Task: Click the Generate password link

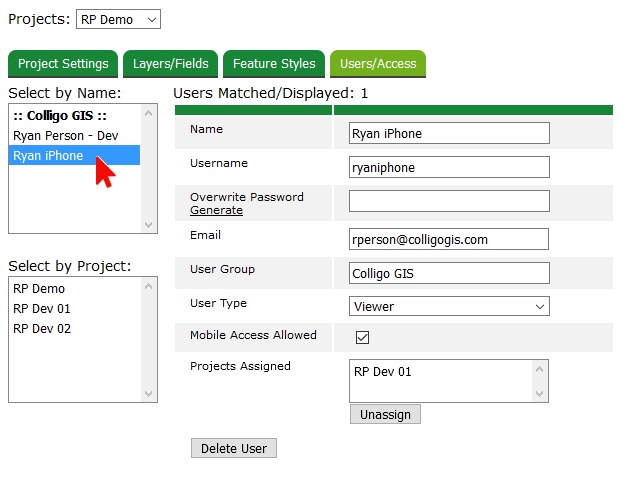Action: pyautogui.click(x=216, y=210)
